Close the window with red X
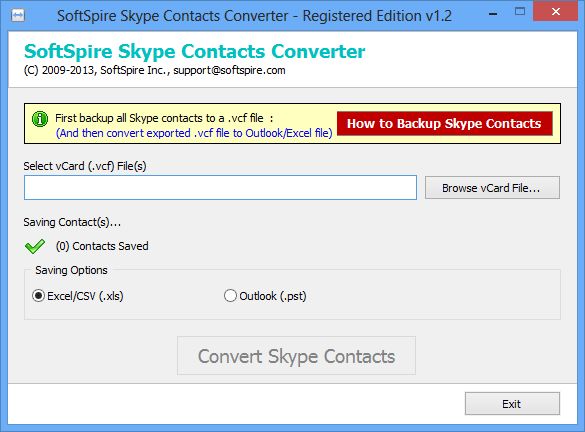 [556, 12]
